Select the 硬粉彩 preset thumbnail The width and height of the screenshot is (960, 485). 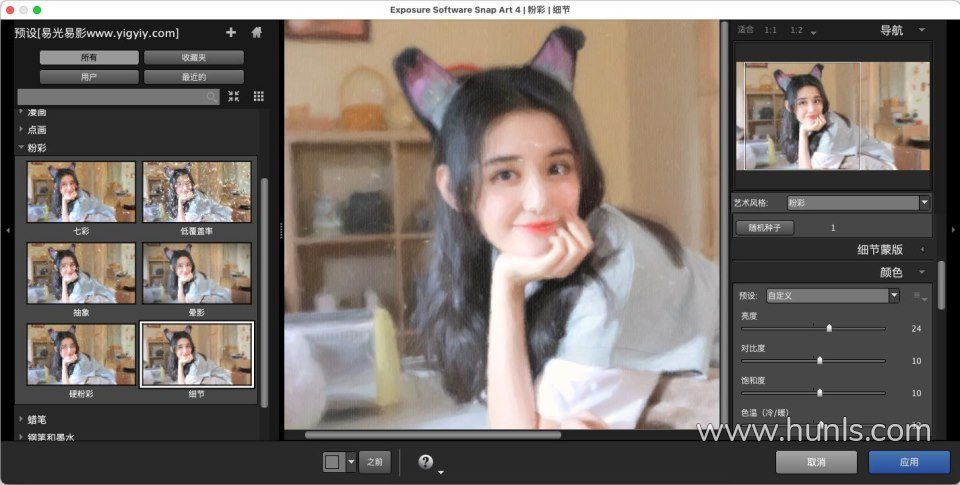(81, 355)
